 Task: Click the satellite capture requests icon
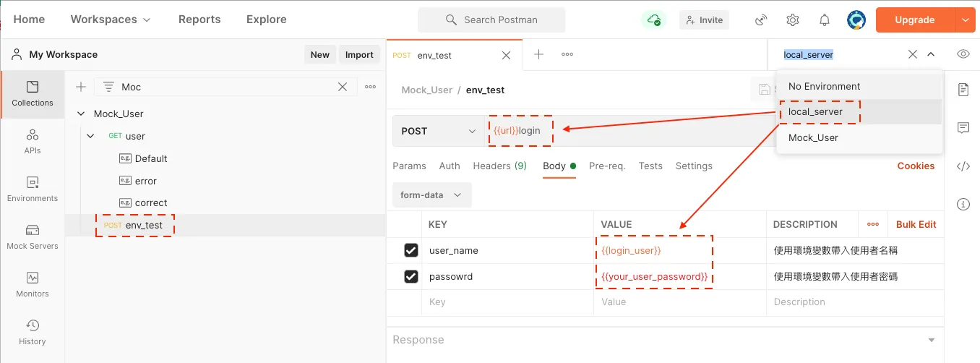(x=761, y=20)
